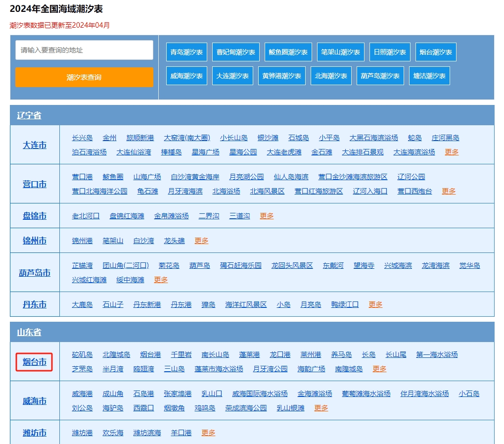Screen dimensions: 504x444
Task: Select the 曹妃甸潮汐表 button
Action: 236,52
